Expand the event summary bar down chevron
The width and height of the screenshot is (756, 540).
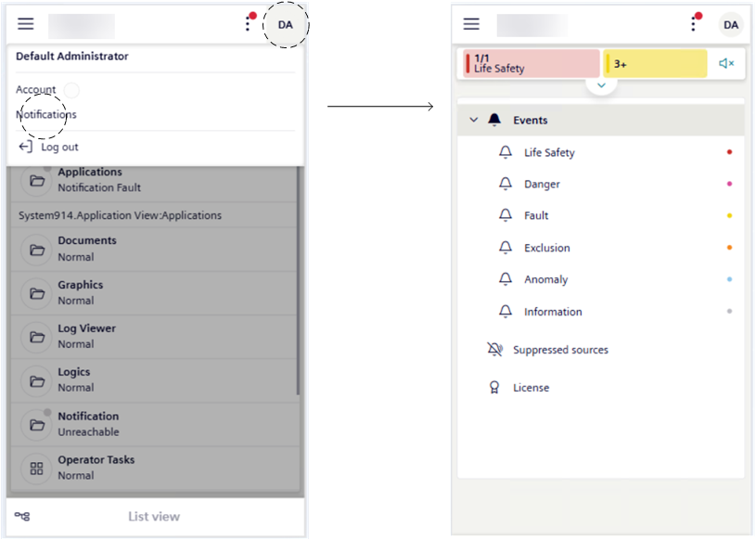601,85
